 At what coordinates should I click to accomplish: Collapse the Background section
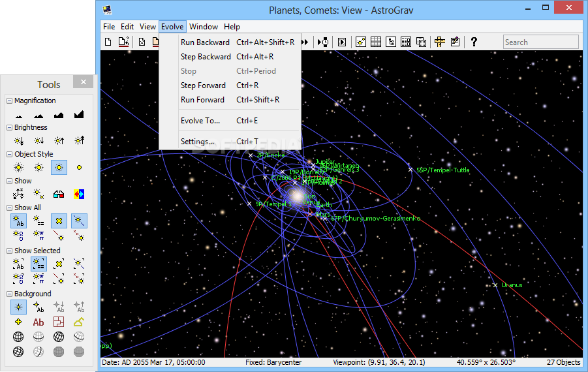point(9,294)
